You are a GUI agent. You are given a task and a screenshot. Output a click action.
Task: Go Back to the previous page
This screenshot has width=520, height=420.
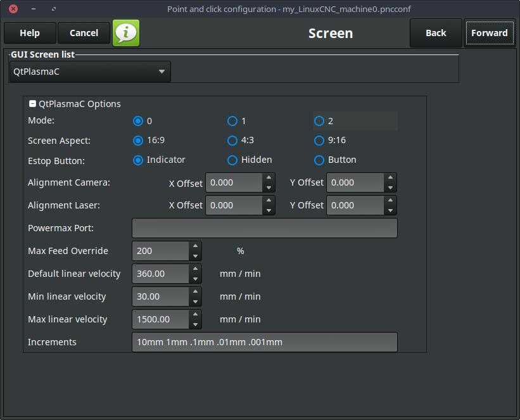click(436, 33)
